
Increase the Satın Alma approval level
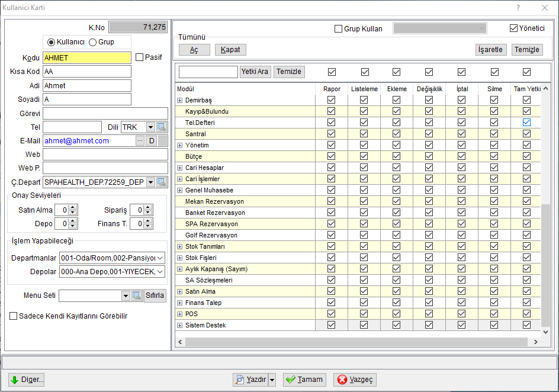coord(73,207)
